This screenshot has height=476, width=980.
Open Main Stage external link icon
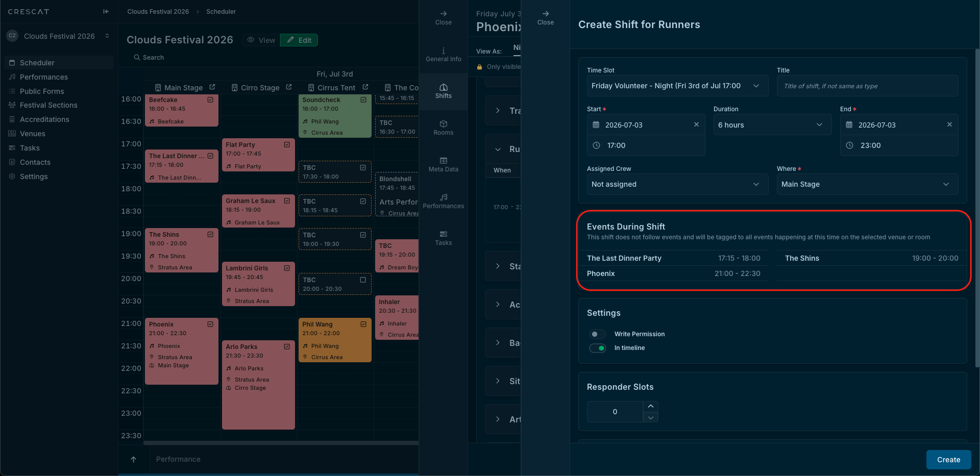[212, 87]
